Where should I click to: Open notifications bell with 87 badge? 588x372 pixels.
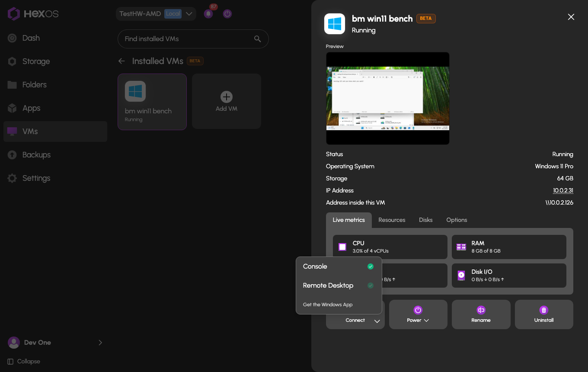click(x=208, y=14)
